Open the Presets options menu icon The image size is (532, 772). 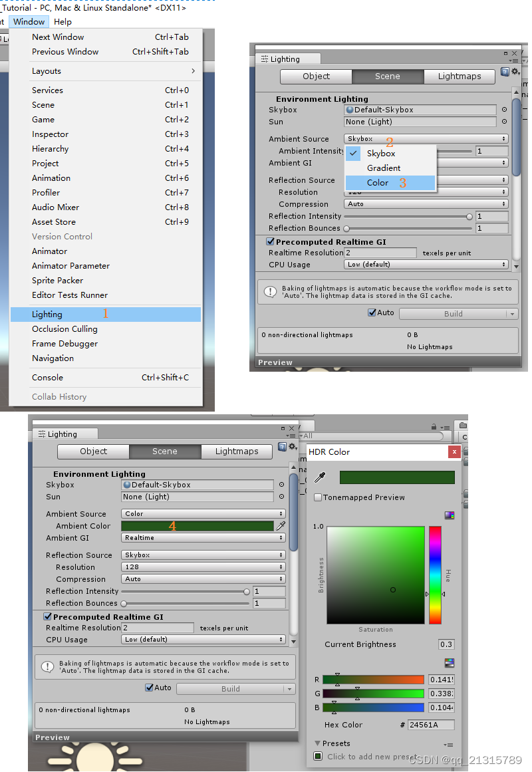(448, 745)
